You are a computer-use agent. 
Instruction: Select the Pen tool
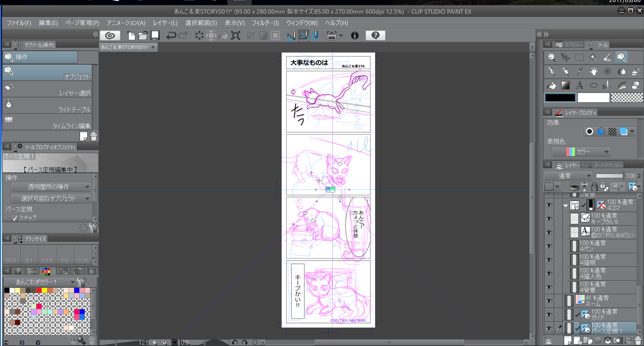pyautogui.click(x=551, y=71)
